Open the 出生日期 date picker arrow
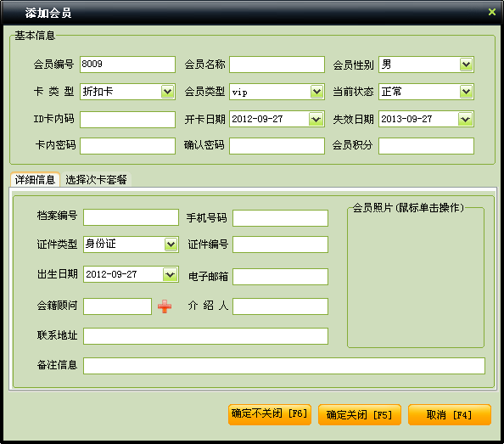The width and height of the screenshot is (504, 444). tap(170, 274)
